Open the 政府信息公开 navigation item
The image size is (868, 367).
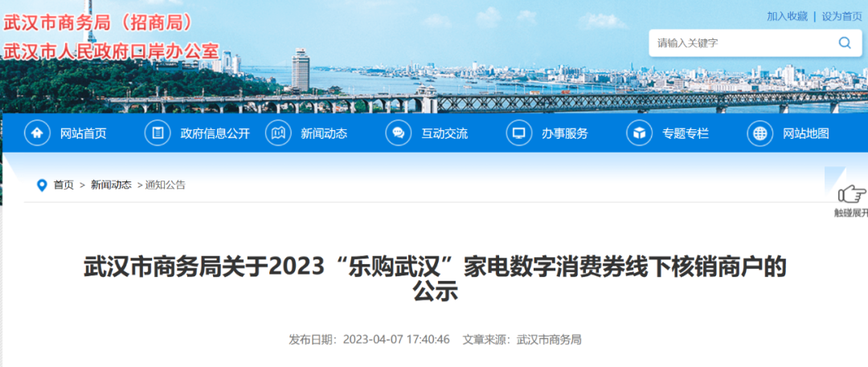215,134
